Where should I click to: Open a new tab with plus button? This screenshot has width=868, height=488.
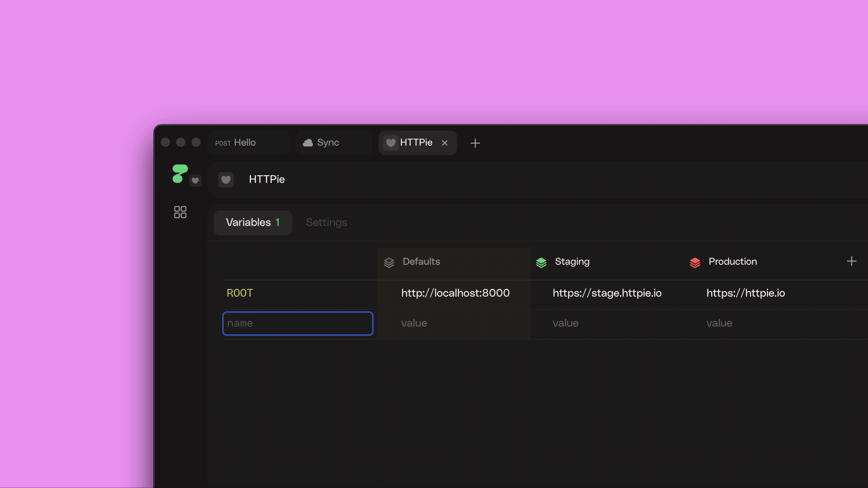tap(475, 143)
